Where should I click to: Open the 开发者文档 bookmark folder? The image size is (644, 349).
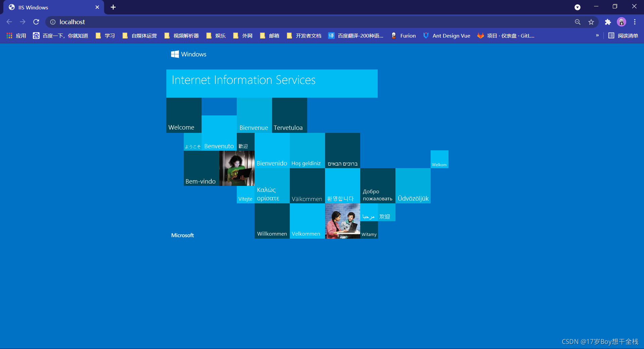304,36
